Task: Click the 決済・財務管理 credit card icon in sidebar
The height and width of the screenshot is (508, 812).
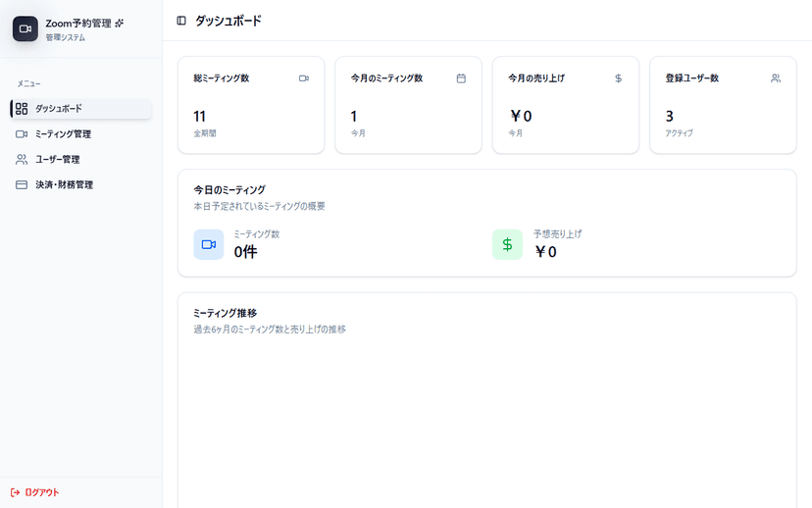Action: click(x=22, y=185)
